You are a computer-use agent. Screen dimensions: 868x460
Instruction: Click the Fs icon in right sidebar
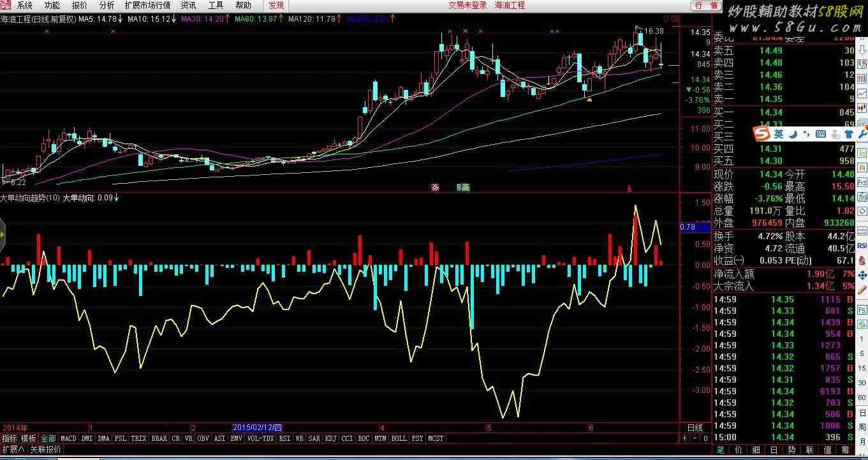pos(862,309)
